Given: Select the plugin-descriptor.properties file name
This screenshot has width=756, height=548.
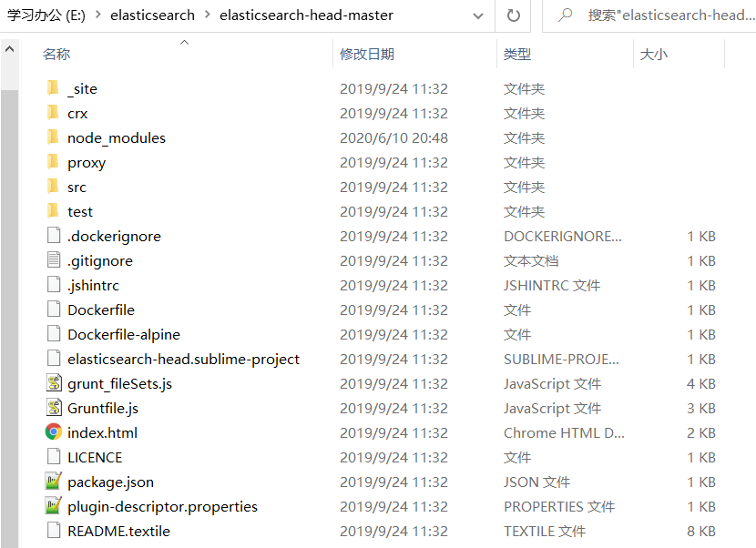Looking at the screenshot, I should [x=162, y=506].
